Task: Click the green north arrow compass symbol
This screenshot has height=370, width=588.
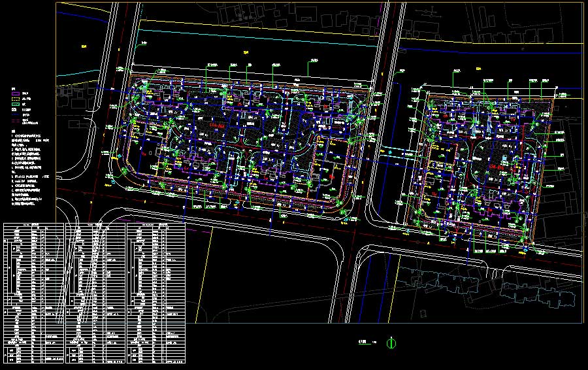Action: point(391,343)
